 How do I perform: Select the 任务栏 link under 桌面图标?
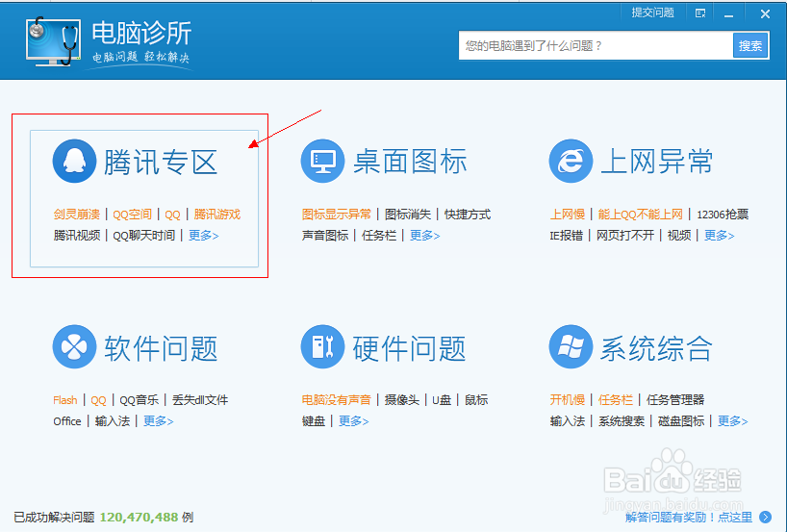(x=379, y=236)
